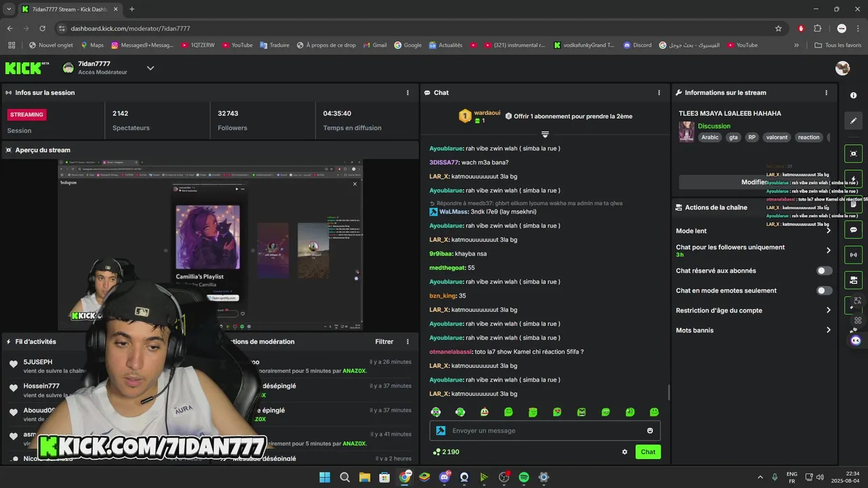Screen dimensions: 868x488
Task: Open the emoji picker in message box
Action: click(x=650, y=430)
